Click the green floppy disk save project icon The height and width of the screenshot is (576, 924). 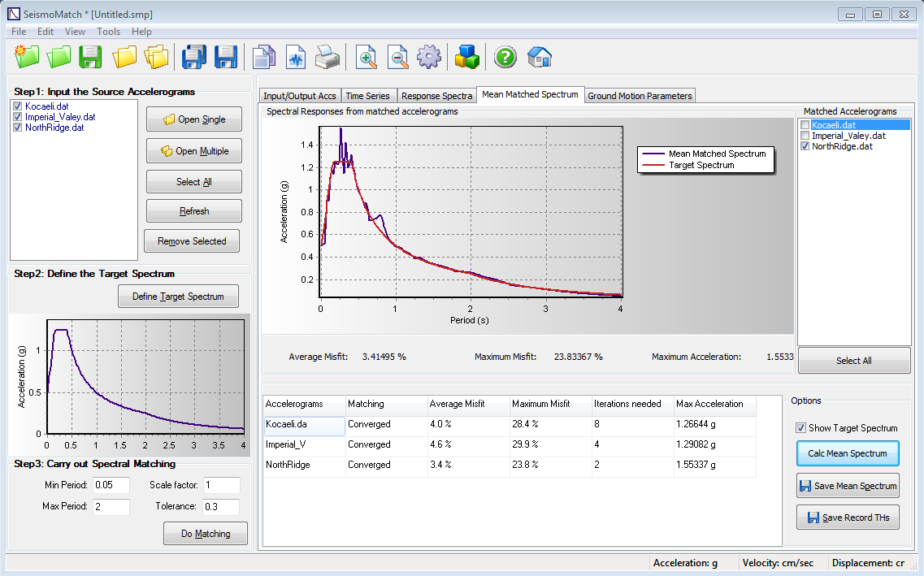(x=90, y=57)
